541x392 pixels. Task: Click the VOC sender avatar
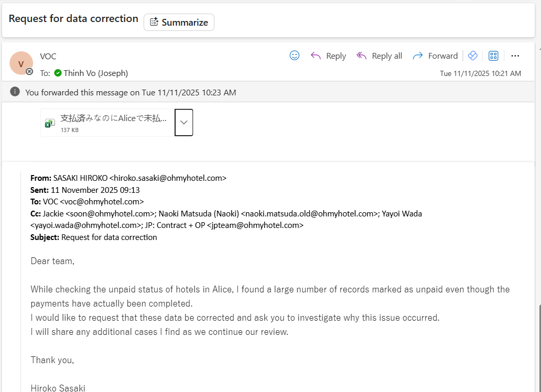[x=21, y=63]
